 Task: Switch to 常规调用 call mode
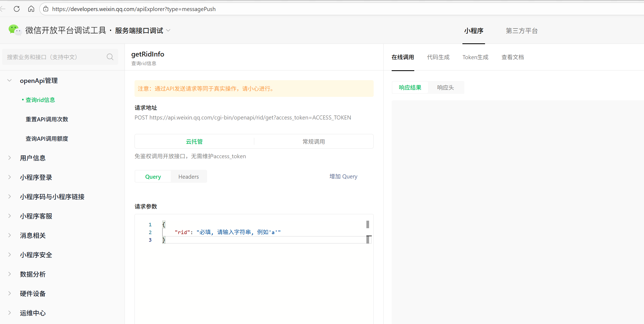(314, 142)
